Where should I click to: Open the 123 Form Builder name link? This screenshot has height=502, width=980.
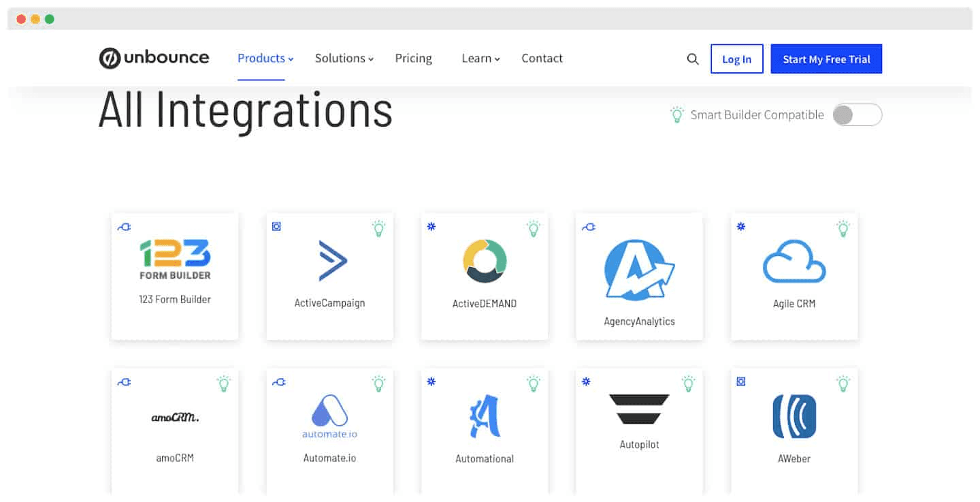pyautogui.click(x=175, y=299)
